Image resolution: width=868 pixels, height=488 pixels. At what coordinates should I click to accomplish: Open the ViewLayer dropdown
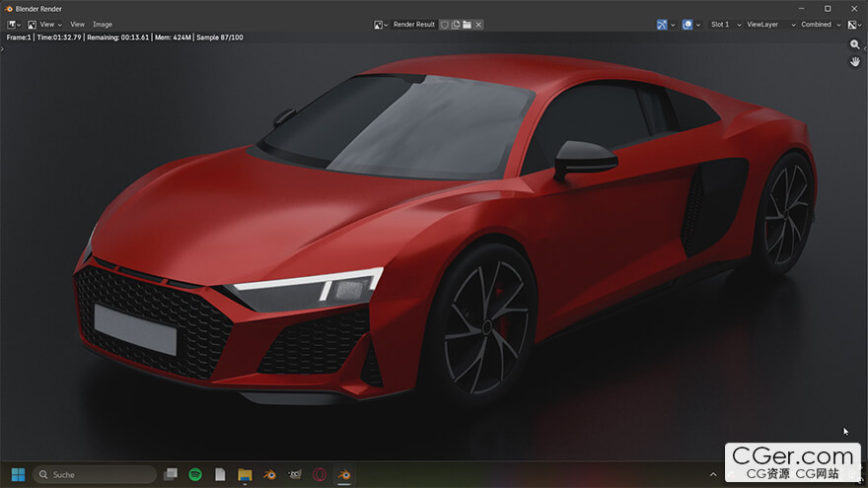[x=770, y=25]
